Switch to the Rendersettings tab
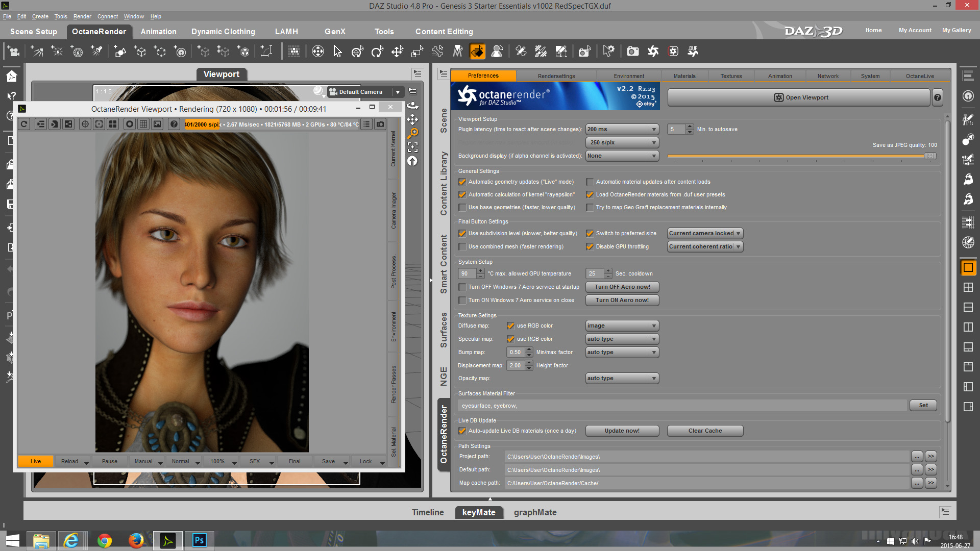The height and width of the screenshot is (551, 980). click(x=556, y=76)
